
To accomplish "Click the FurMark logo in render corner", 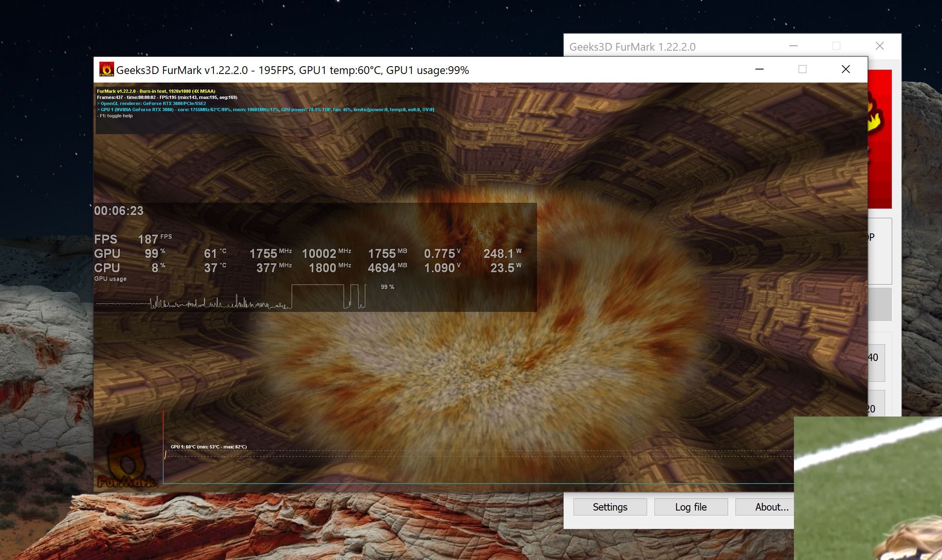I will coord(127,462).
